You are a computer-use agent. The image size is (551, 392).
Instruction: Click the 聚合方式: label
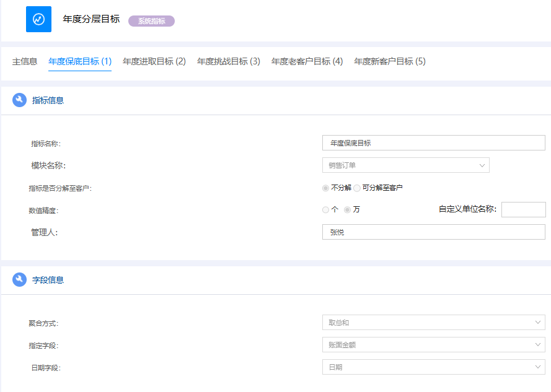(43, 323)
